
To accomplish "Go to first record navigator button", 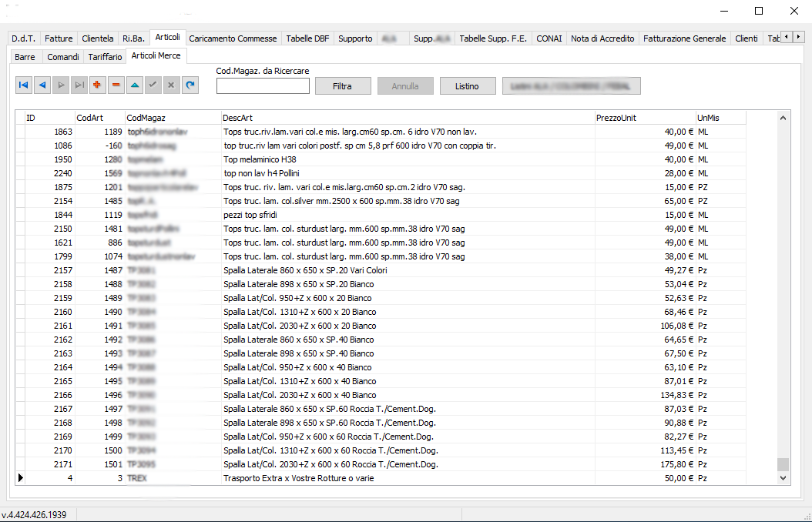I will 24,85.
